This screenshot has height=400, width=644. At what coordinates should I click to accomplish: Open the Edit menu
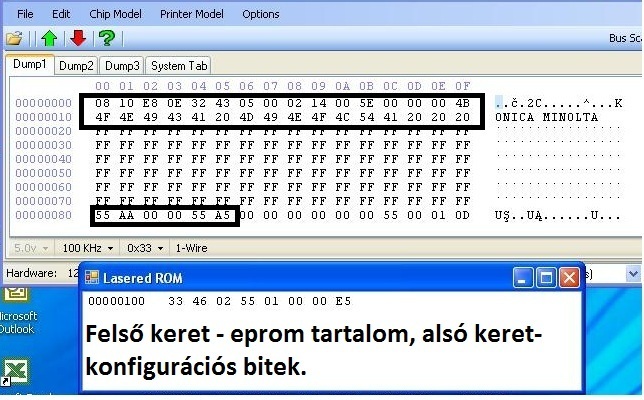point(61,14)
